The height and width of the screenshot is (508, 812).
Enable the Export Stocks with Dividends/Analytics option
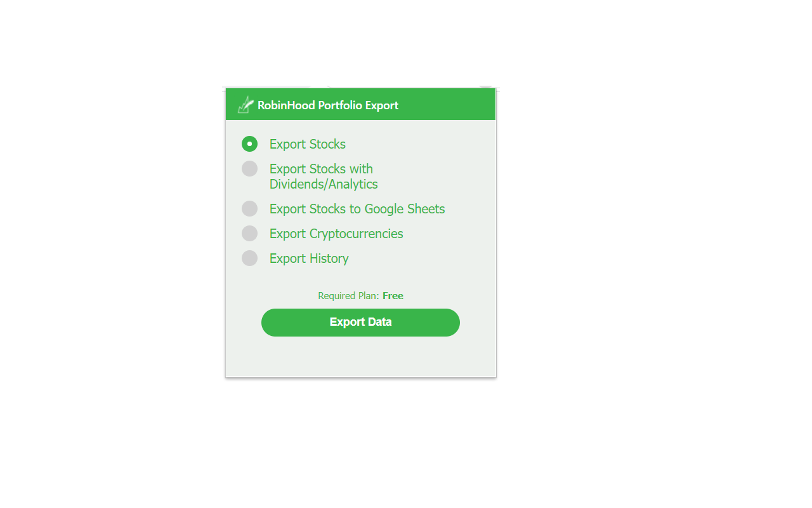[249, 168]
